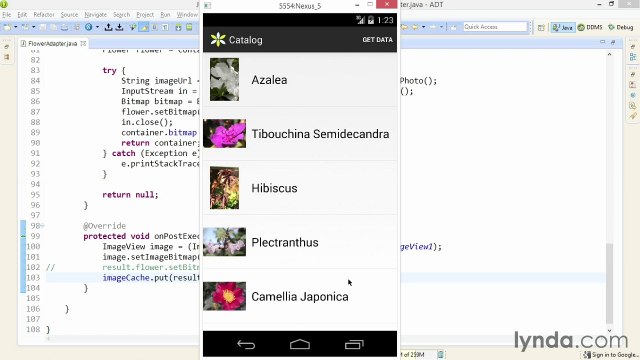
Task: Select the FlowerAdapter.java editor tab
Action: (x=52, y=43)
